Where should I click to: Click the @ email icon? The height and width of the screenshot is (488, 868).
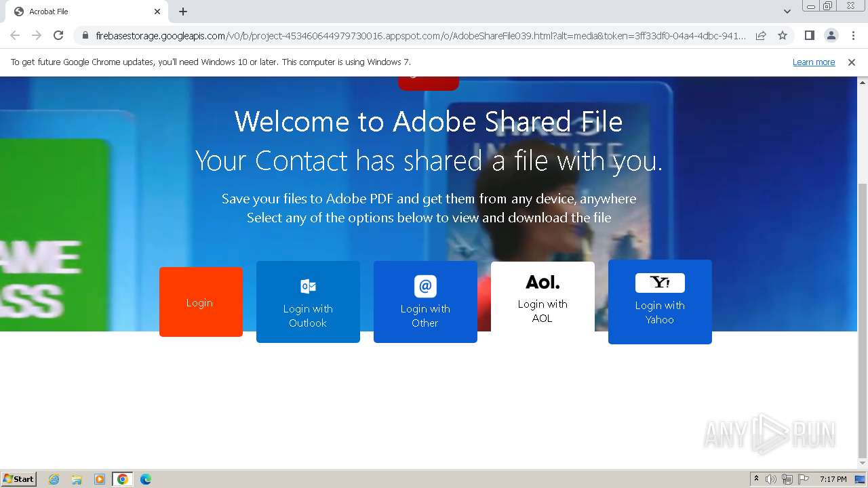425,286
